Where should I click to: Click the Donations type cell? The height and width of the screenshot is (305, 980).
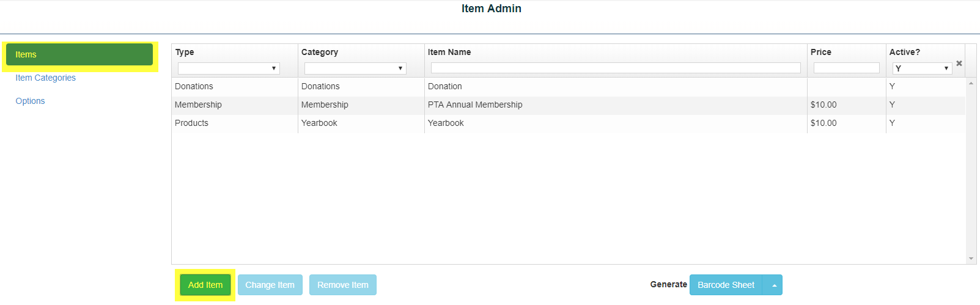point(235,87)
